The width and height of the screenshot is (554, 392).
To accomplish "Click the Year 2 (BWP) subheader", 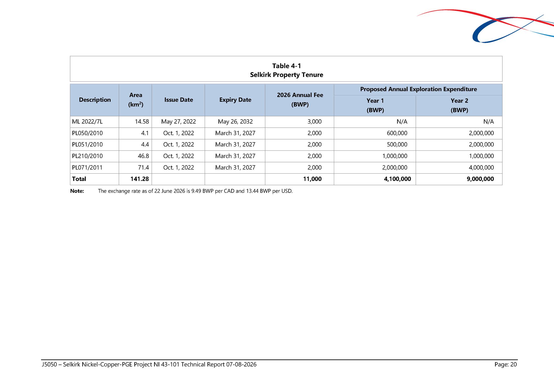I will pos(459,105).
